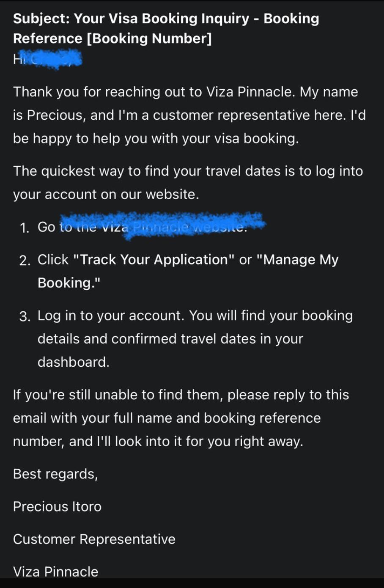The height and width of the screenshot is (588, 384).
Task: Click the "Log in to your account." sentence
Action: (111, 316)
